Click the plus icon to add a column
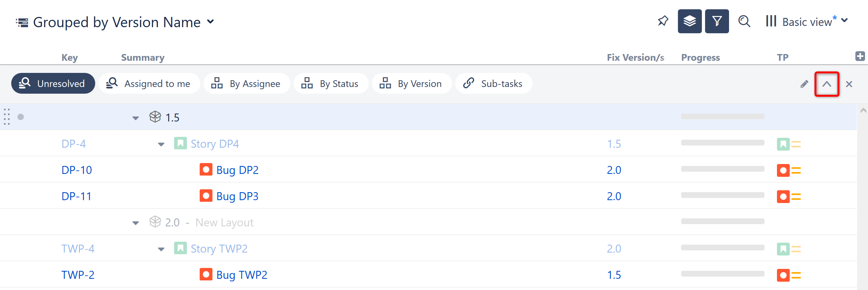This screenshot has height=290, width=868. (x=860, y=56)
